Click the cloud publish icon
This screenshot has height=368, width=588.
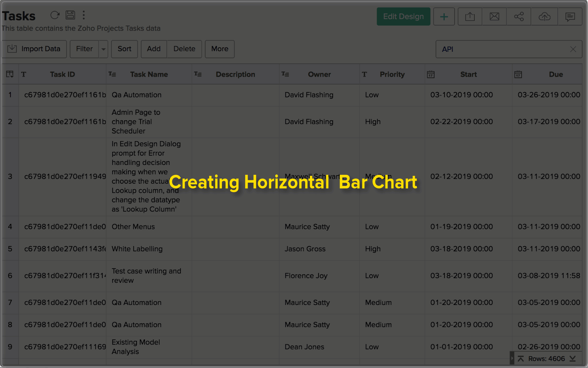(x=544, y=17)
